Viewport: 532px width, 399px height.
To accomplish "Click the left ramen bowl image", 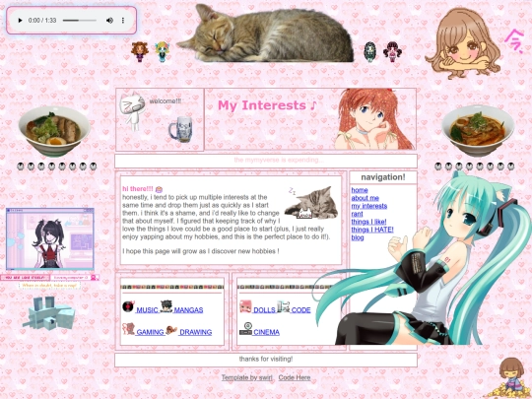I will pyautogui.click(x=54, y=131).
